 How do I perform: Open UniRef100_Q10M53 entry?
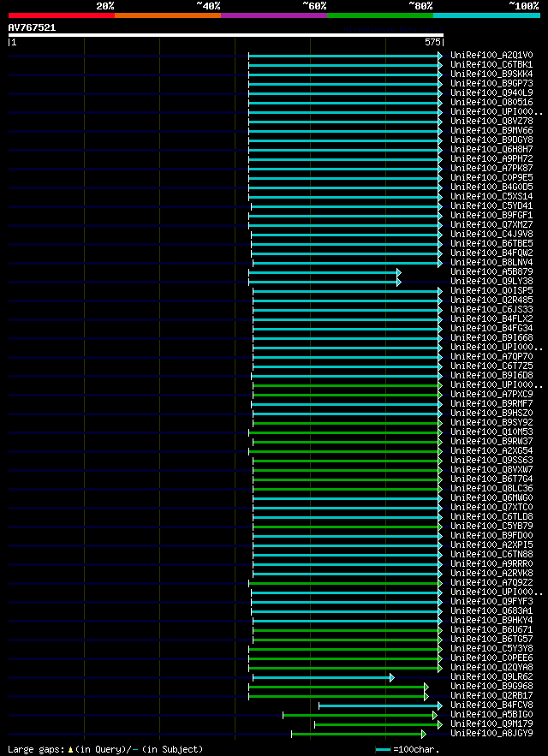click(x=491, y=433)
